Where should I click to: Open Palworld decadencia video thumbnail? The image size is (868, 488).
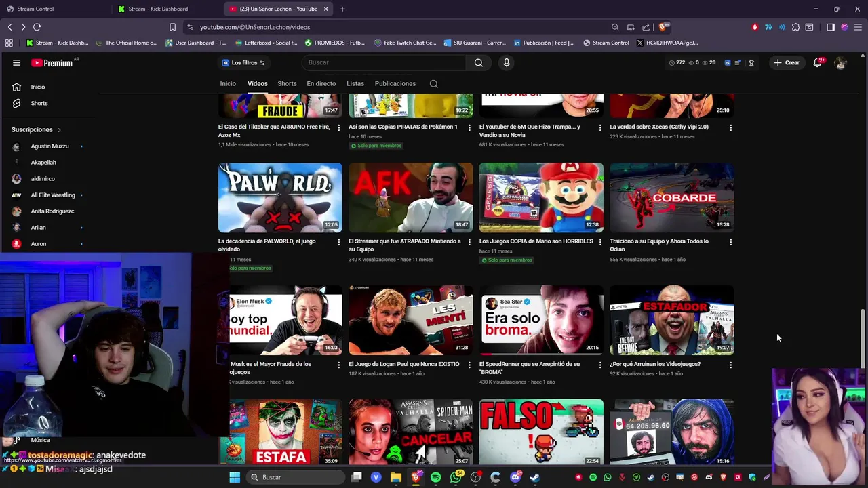point(280,197)
